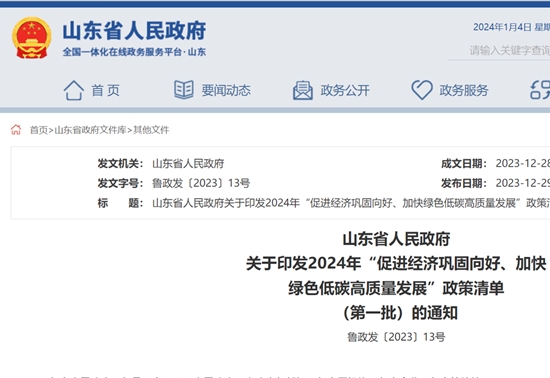550x378 pixels.
Task: Click the national emblem logo
Action: (x=32, y=38)
